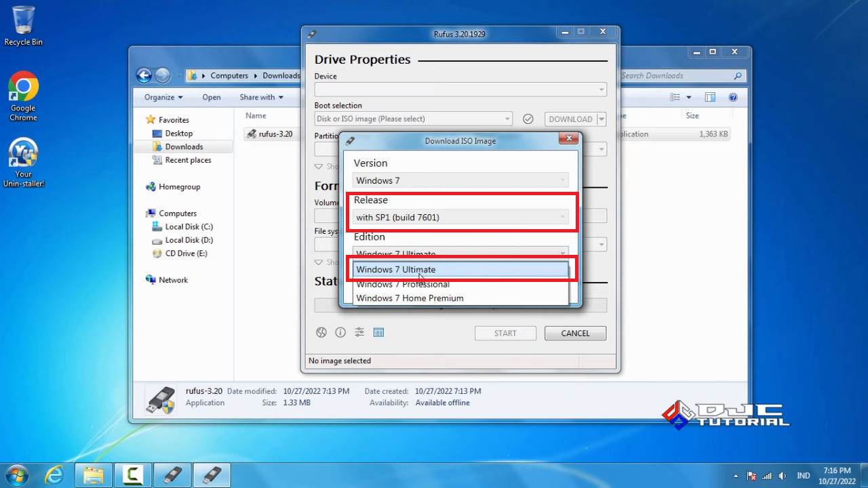The width and height of the screenshot is (868, 488).
Task: Select Windows 7 Ultimate edition option
Action: click(x=460, y=270)
